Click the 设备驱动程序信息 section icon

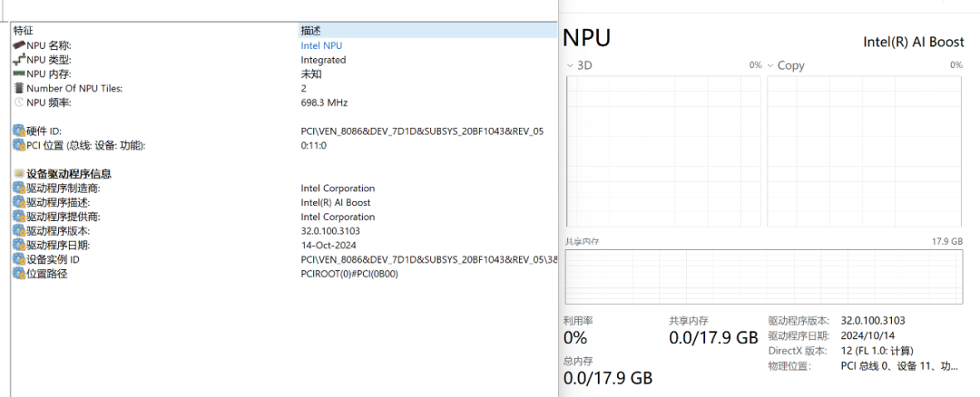tap(19, 173)
